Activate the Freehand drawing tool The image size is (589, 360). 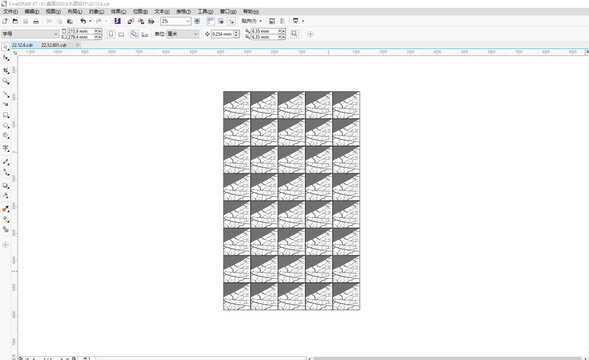(x=6, y=94)
